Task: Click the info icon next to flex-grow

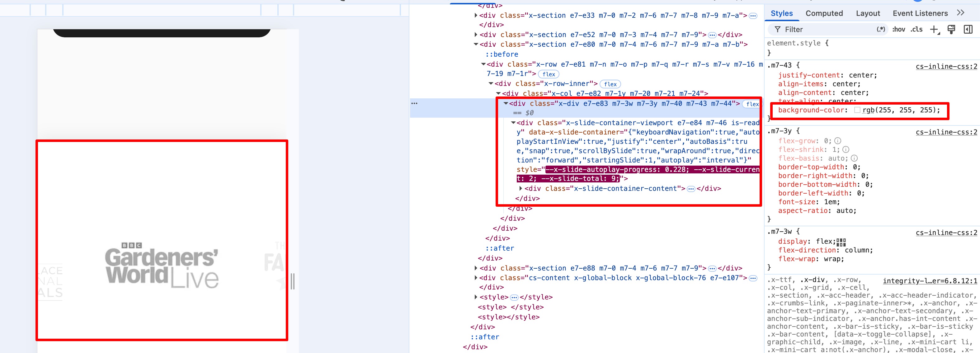Action: pos(838,141)
